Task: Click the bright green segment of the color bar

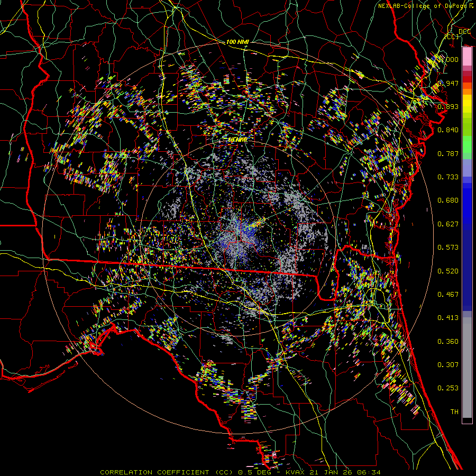Action: pos(467,144)
